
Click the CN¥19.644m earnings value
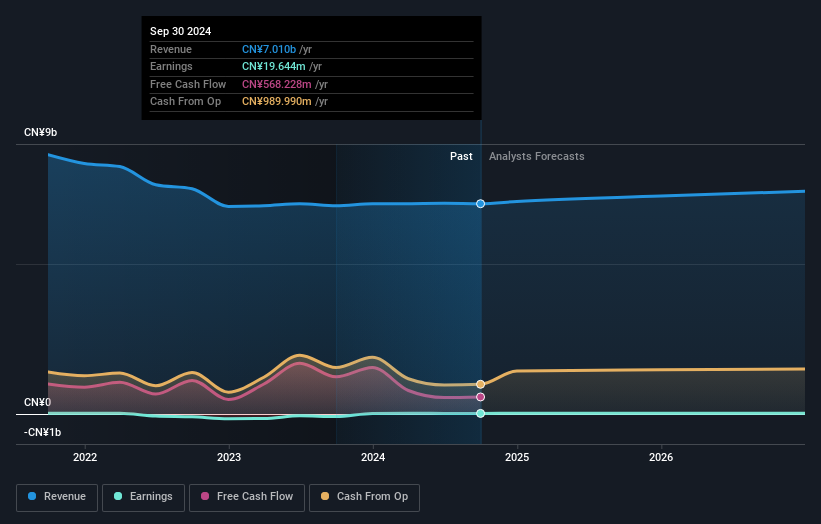tap(273, 66)
